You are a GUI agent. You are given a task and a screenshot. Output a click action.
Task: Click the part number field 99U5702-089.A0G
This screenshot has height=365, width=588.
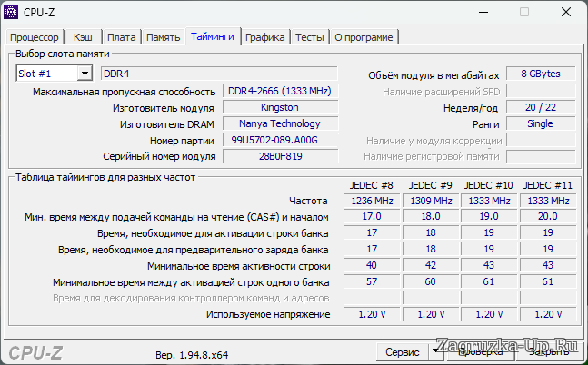(x=279, y=140)
